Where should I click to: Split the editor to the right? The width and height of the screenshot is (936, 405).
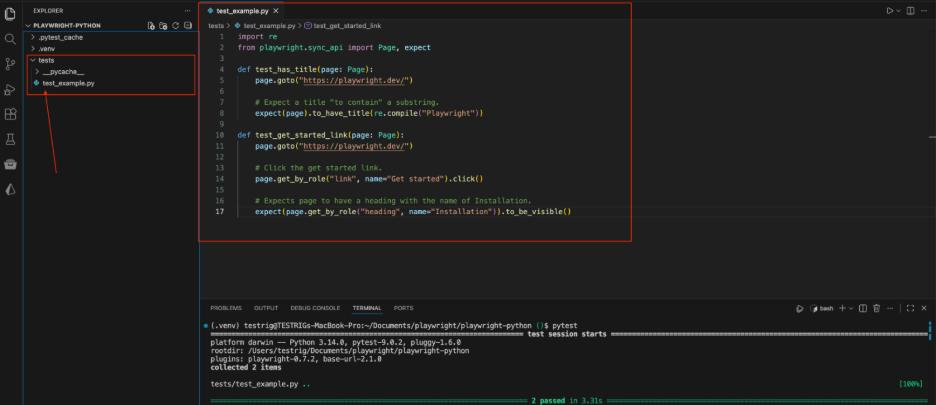click(910, 10)
